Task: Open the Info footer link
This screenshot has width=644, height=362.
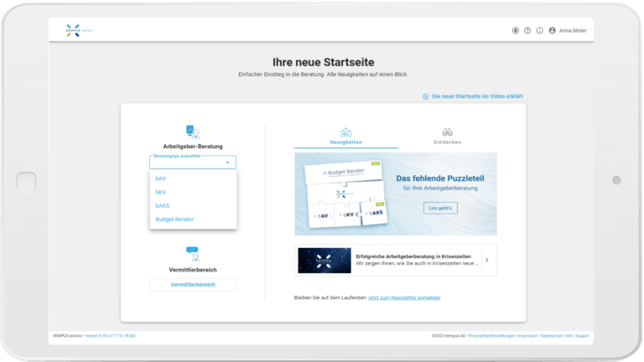Action: click(569, 336)
